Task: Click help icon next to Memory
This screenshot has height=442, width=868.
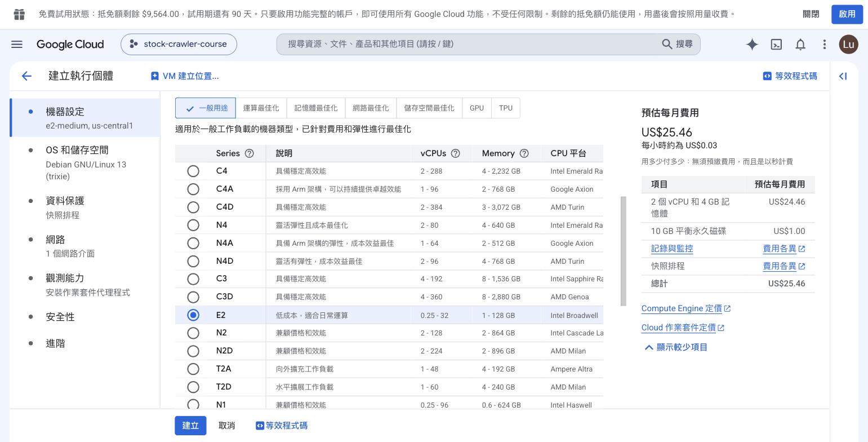Action: click(x=524, y=153)
